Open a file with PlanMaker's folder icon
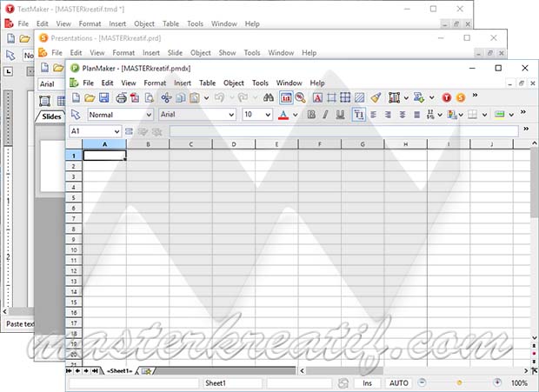The image size is (539, 392). pyautogui.click(x=90, y=98)
